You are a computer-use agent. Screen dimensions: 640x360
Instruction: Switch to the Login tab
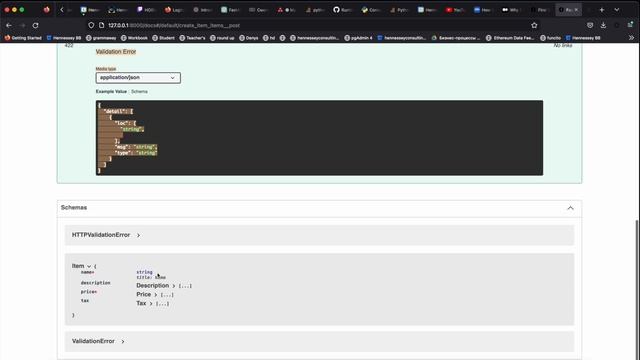[x=173, y=10]
